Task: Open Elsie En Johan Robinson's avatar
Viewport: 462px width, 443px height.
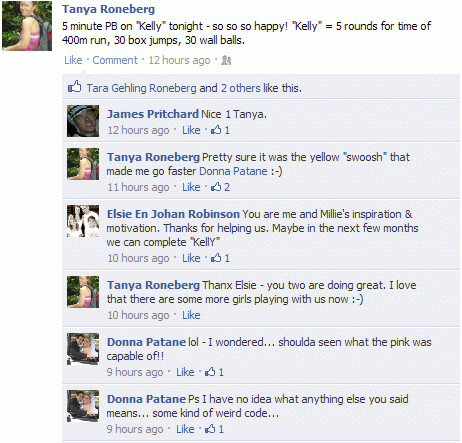Action: (83, 221)
